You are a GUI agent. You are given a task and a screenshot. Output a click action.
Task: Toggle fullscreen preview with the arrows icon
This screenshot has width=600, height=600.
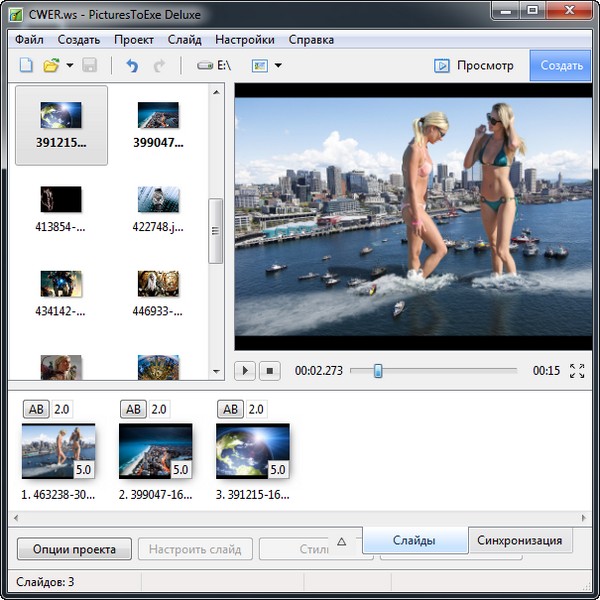(577, 371)
